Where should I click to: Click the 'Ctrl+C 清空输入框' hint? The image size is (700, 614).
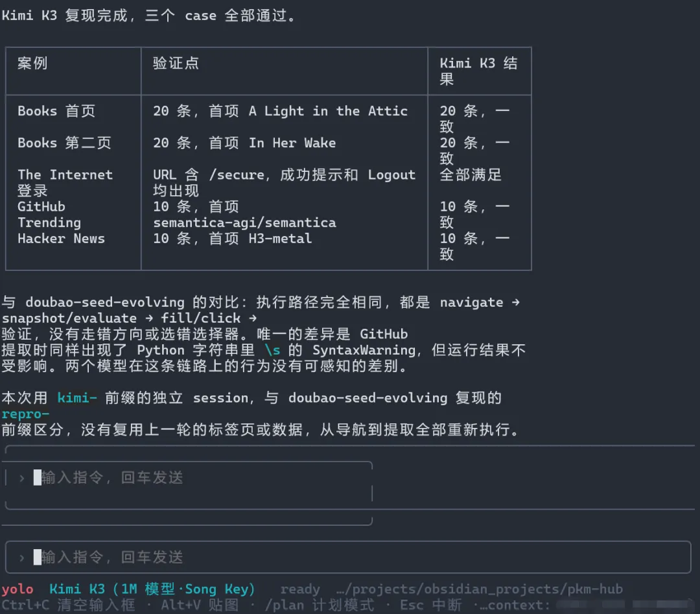pyautogui.click(x=68, y=605)
